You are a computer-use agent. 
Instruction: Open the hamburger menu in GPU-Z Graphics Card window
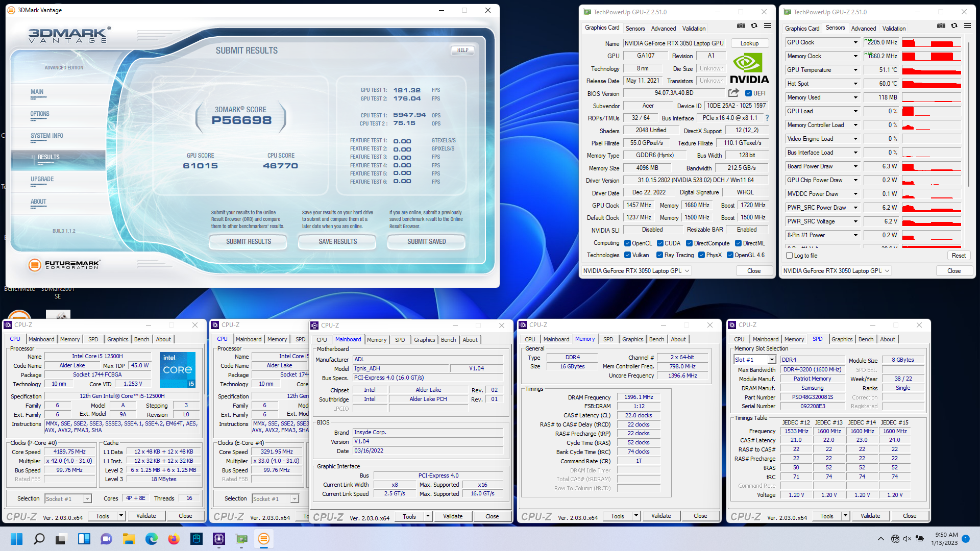pyautogui.click(x=767, y=26)
